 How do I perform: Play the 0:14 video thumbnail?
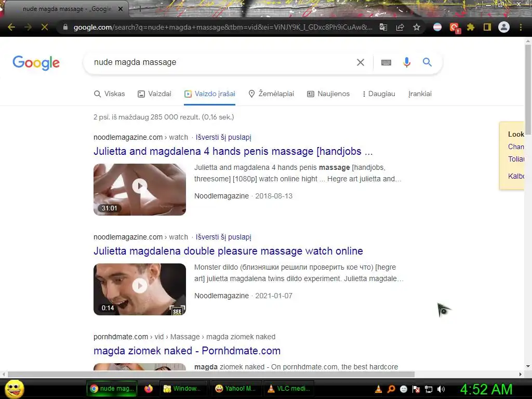click(x=140, y=289)
